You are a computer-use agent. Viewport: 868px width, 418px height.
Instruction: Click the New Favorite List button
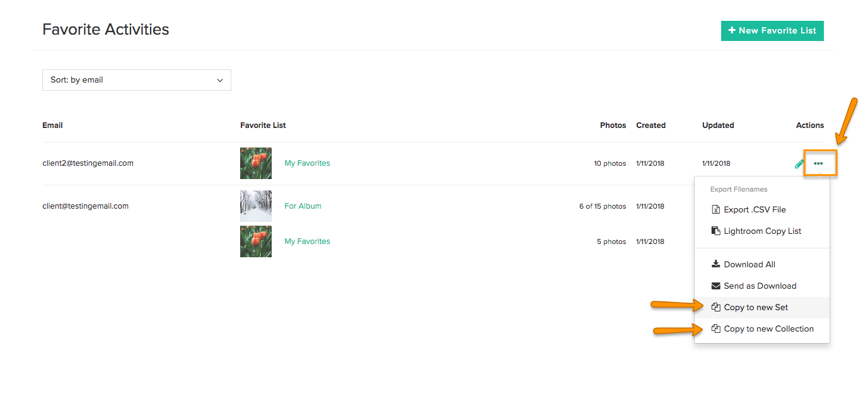(x=772, y=30)
